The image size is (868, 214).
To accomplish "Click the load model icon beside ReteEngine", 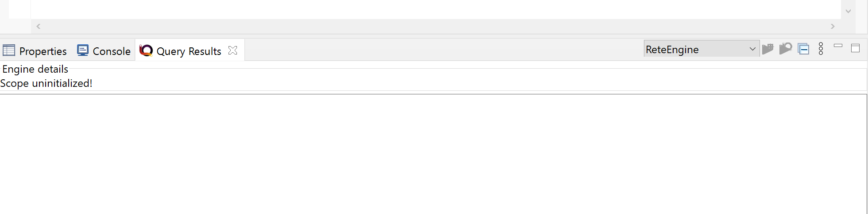I will point(768,49).
